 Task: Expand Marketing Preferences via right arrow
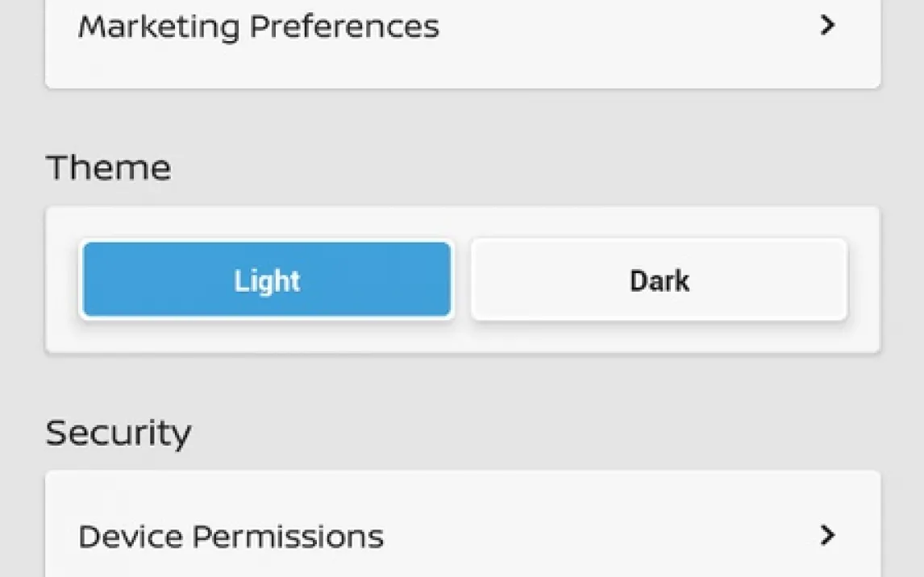click(826, 26)
